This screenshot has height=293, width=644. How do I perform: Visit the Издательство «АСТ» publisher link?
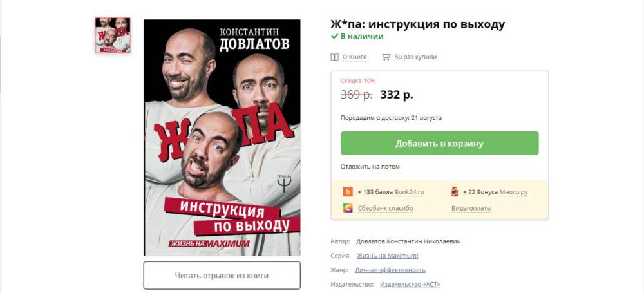pyautogui.click(x=410, y=285)
